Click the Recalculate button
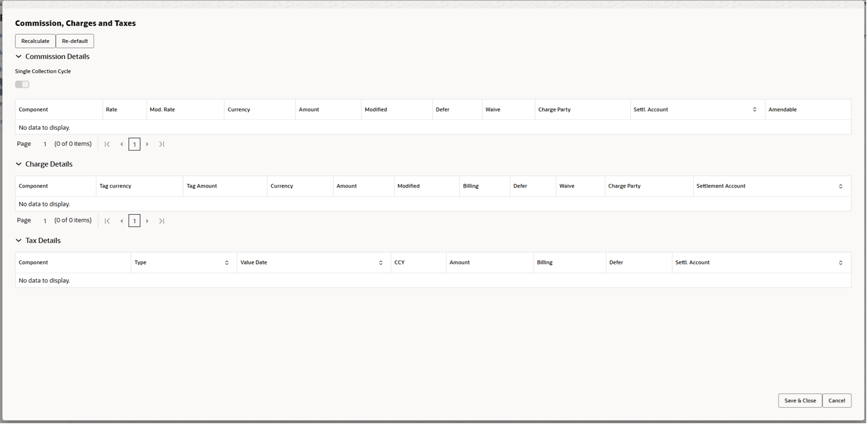This screenshot has width=868, height=425. 35,41
